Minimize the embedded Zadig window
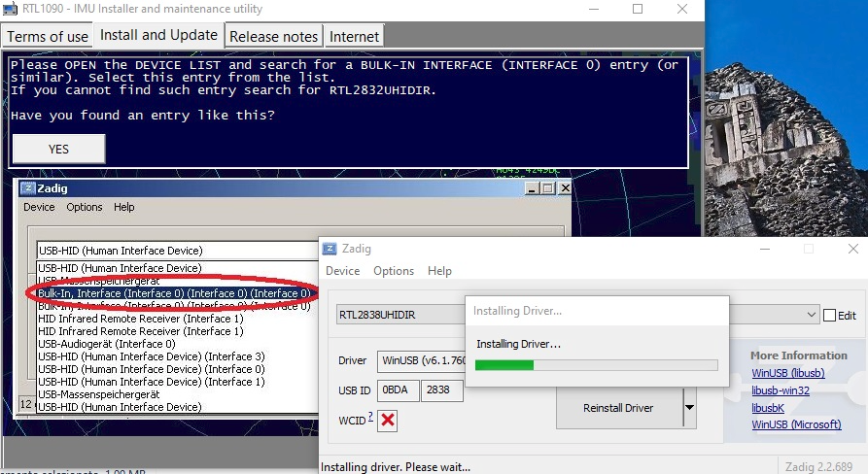This screenshot has height=474, width=868. point(532,188)
